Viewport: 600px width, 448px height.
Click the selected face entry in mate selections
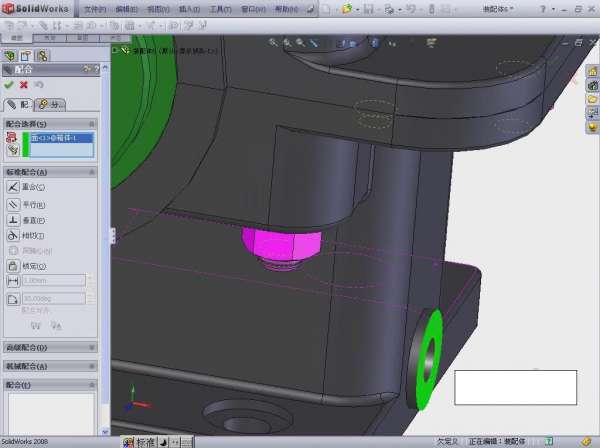[x=58, y=137]
